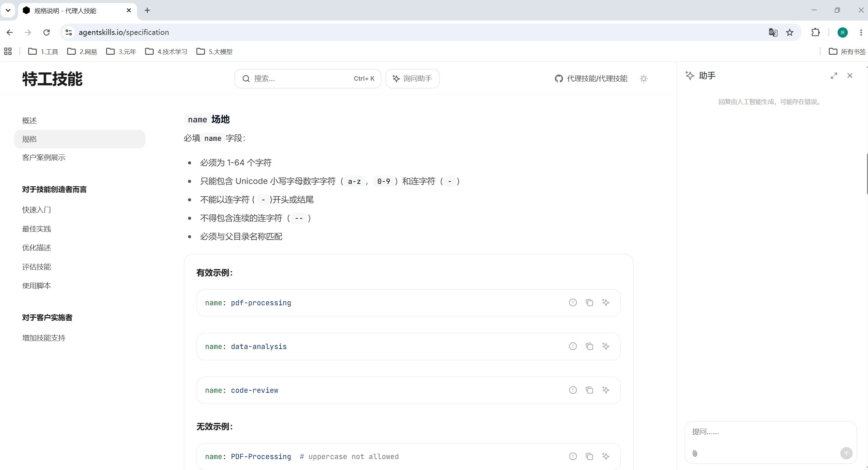Click the name 场地 heading
Image resolution: width=868 pixels, height=470 pixels.
pos(207,119)
